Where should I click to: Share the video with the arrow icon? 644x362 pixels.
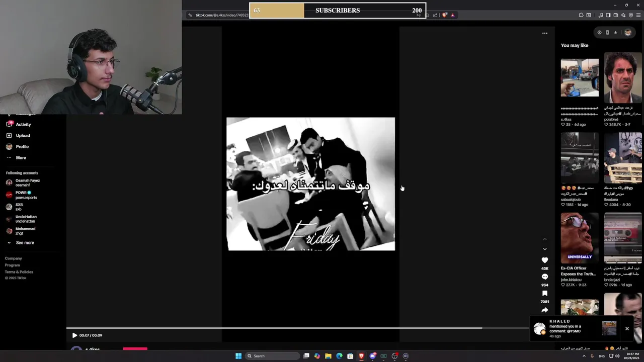coord(544,310)
